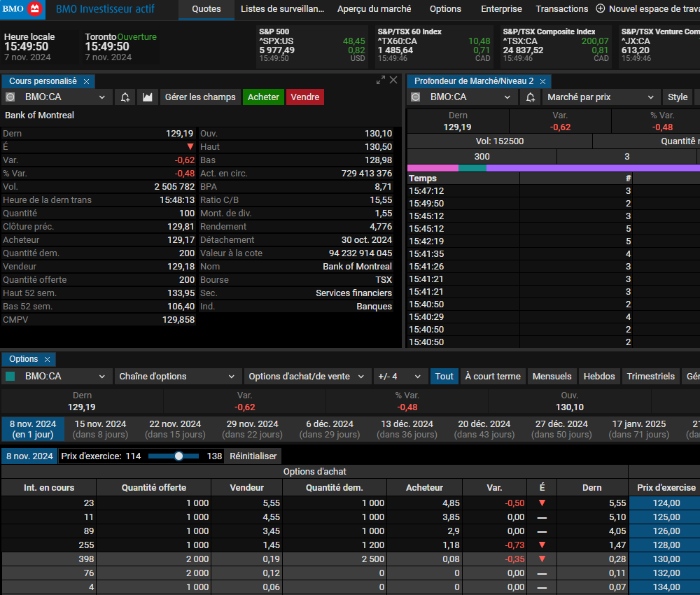Open the chart icon beside the alert bell
Viewport: 700px width, 595px height.
(x=148, y=97)
